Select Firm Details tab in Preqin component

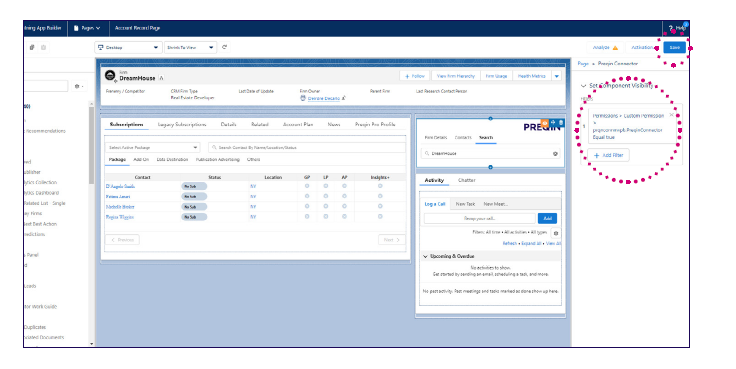coord(436,138)
